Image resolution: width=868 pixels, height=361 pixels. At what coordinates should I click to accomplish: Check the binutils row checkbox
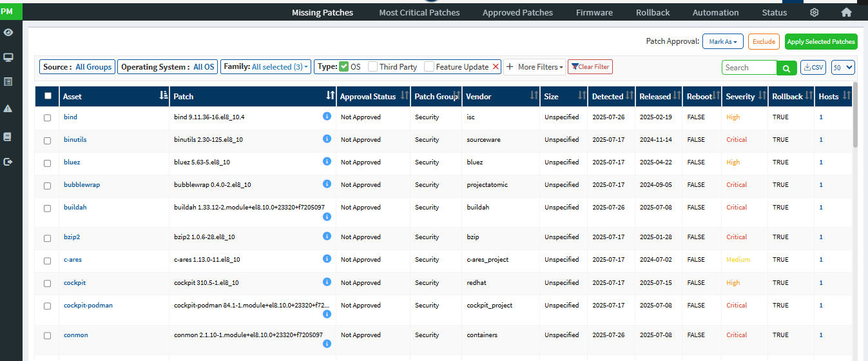pos(47,141)
